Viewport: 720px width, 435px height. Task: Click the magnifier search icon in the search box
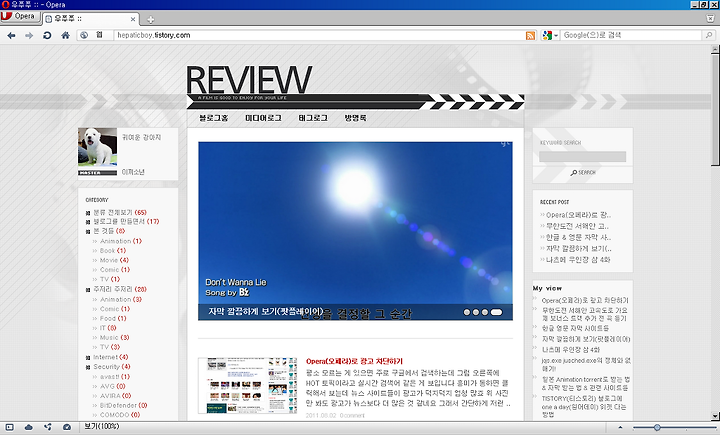coord(709,35)
